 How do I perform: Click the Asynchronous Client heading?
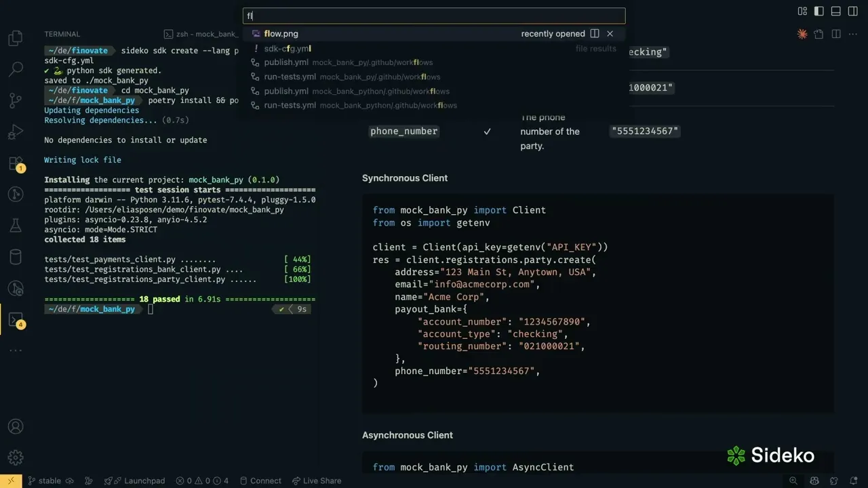pos(408,434)
